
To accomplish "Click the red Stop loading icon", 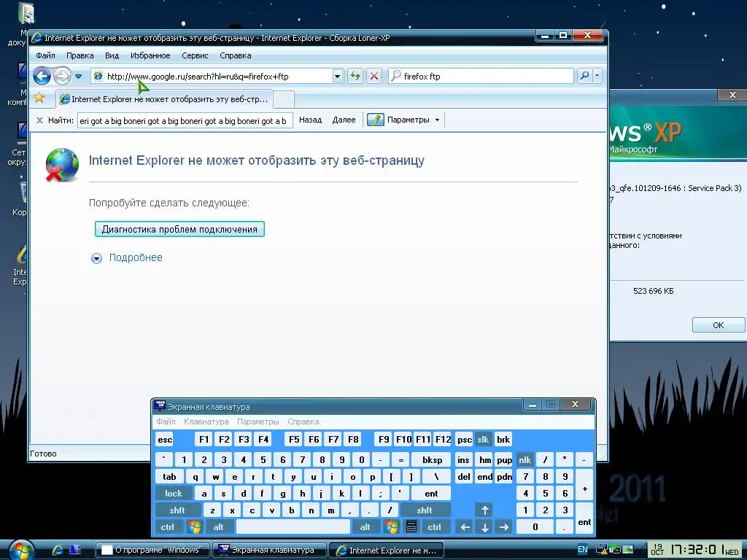I will [374, 76].
